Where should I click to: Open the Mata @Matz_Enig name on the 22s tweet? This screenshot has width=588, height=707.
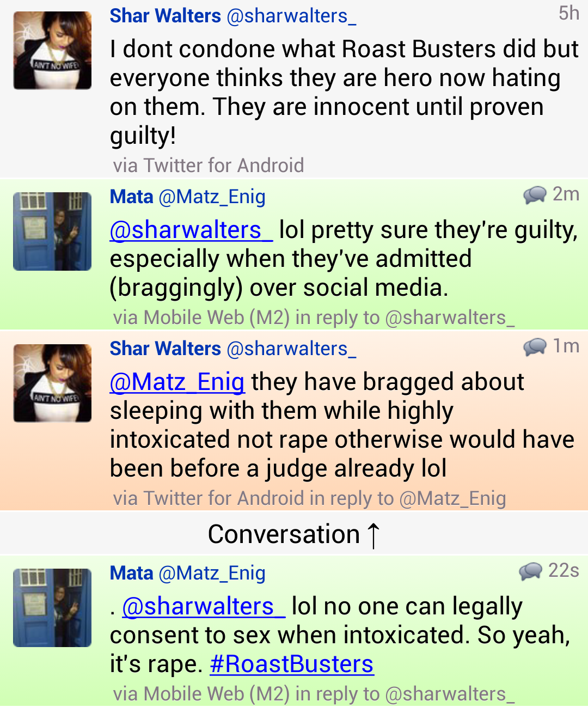(x=188, y=573)
